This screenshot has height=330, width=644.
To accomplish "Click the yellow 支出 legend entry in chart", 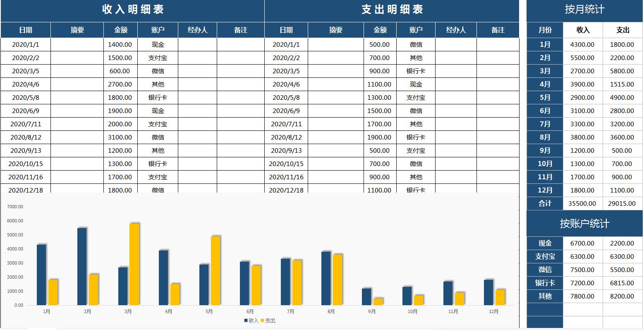I will [x=268, y=320].
